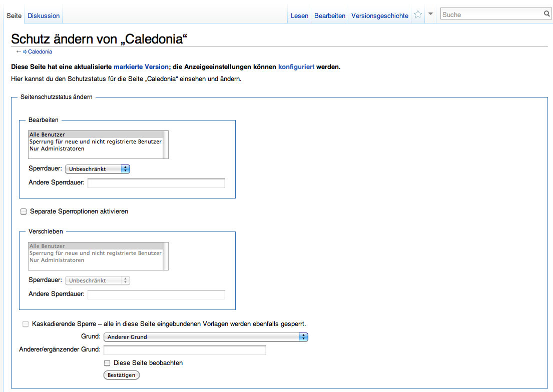This screenshot has height=392, width=553.
Task: Choose Sperrung für neue Benutzer in Bearbeiten
Action: (95, 141)
